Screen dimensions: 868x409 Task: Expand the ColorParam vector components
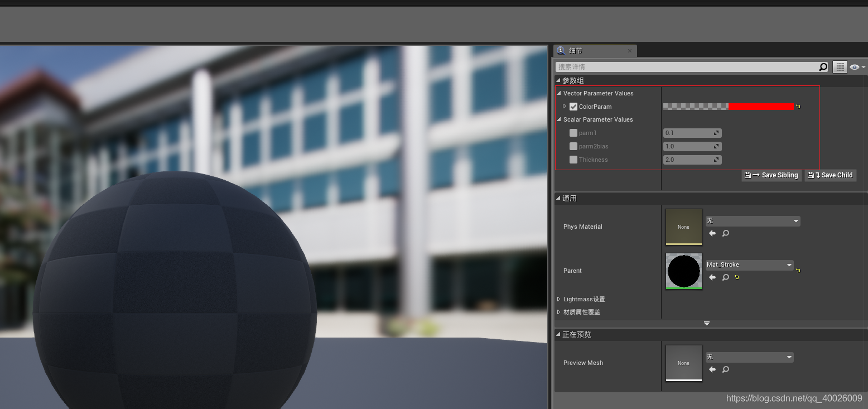(x=564, y=107)
